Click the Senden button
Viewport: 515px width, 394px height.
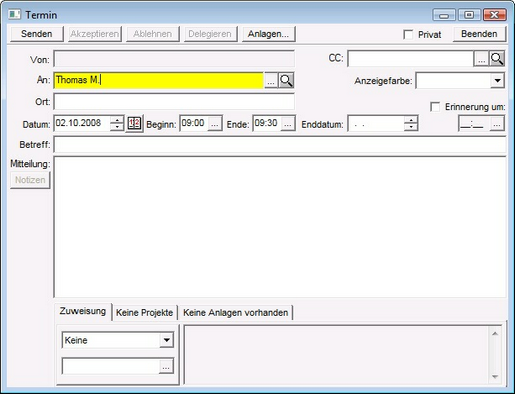(37, 34)
